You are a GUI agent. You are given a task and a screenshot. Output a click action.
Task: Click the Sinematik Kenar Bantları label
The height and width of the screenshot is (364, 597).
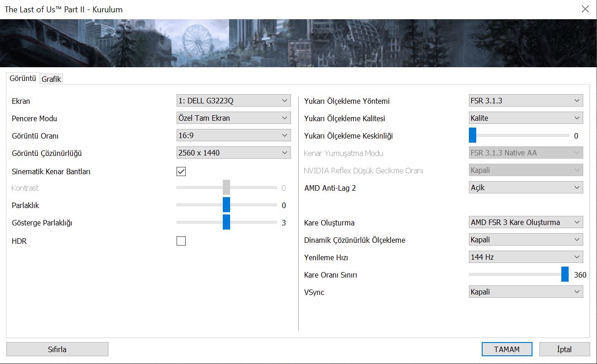[51, 172]
